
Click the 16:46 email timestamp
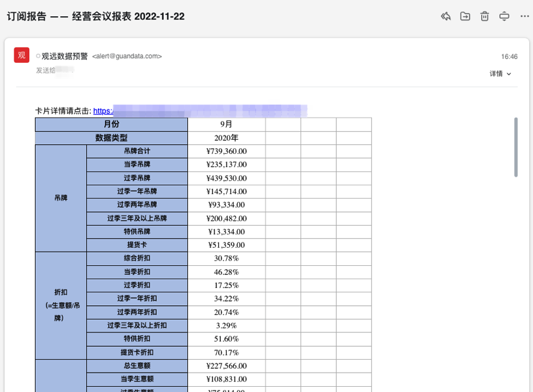coord(509,56)
